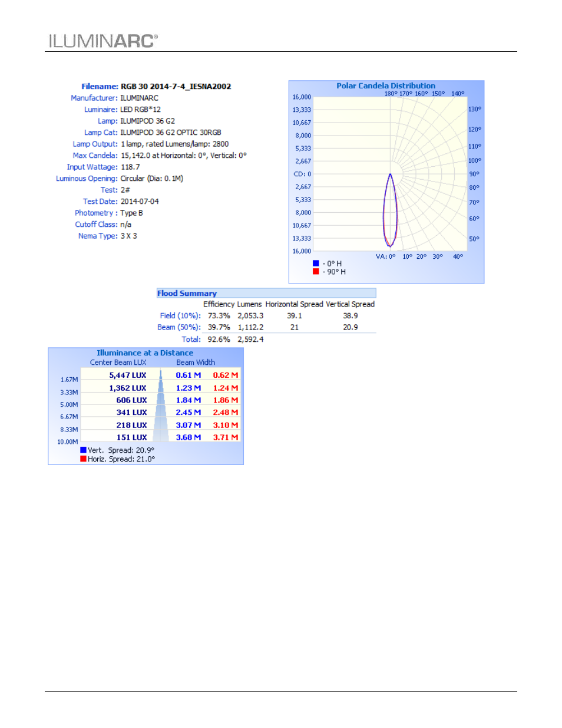Image resolution: width=562 pixels, height=728 pixels.
Task: Click the Illuminance at a Distance title
Action: (145, 353)
